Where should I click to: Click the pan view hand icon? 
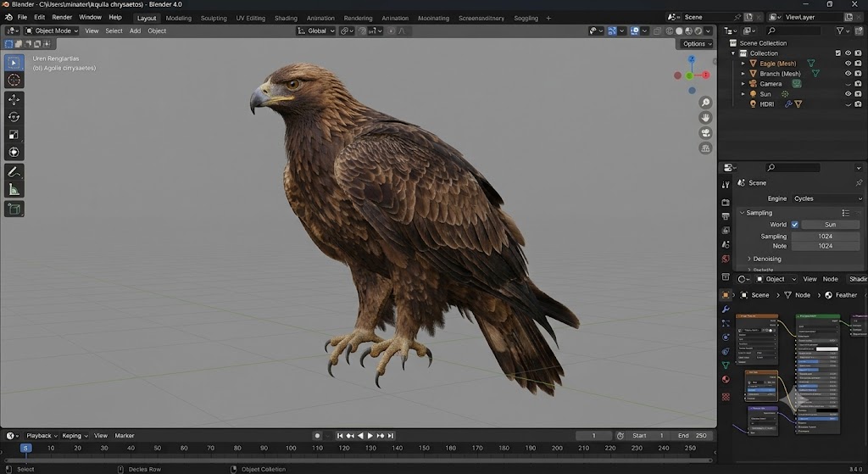pos(705,117)
